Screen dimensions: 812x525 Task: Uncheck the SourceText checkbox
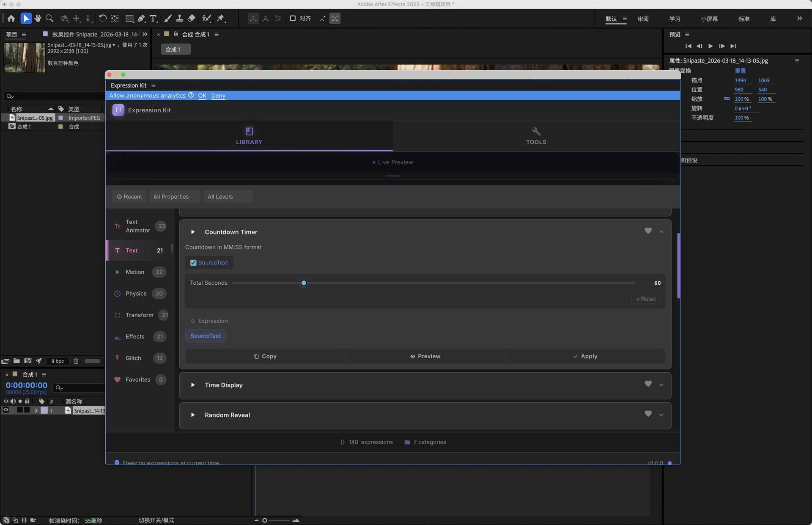click(193, 263)
